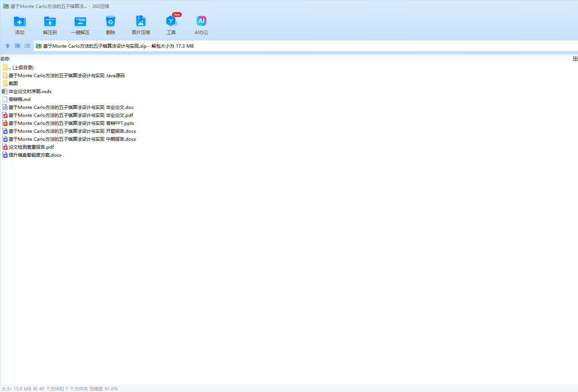
Task: Click the 一键解压 one-click extract icon
Action: pos(80,22)
